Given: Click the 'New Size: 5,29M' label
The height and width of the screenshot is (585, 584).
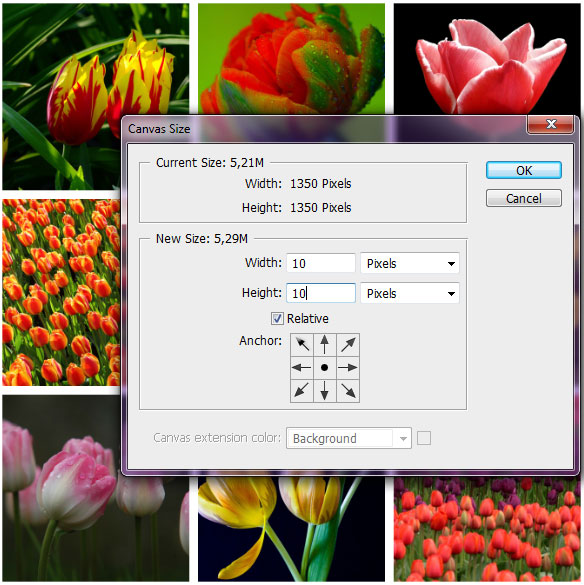Looking at the screenshot, I should pyautogui.click(x=202, y=238).
